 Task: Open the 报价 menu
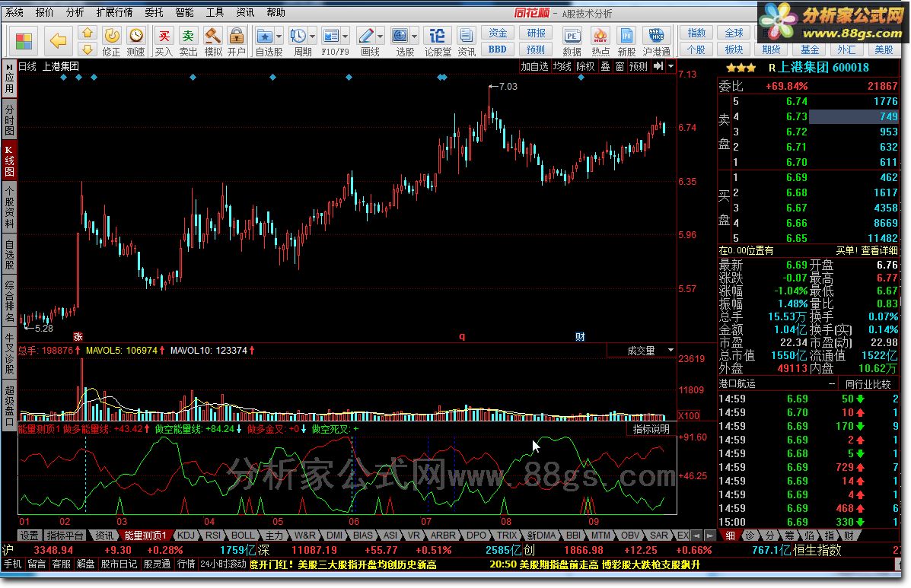point(45,12)
